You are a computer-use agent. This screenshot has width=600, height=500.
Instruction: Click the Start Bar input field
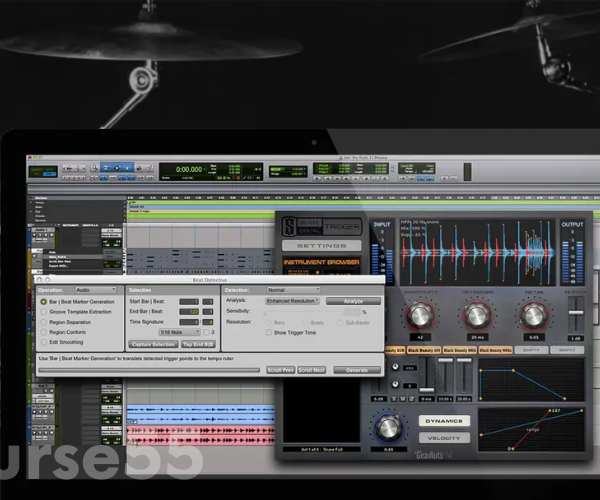point(189,302)
